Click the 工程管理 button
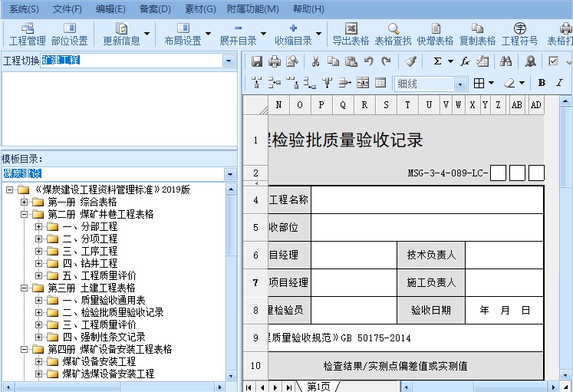573x392 pixels. (27, 34)
